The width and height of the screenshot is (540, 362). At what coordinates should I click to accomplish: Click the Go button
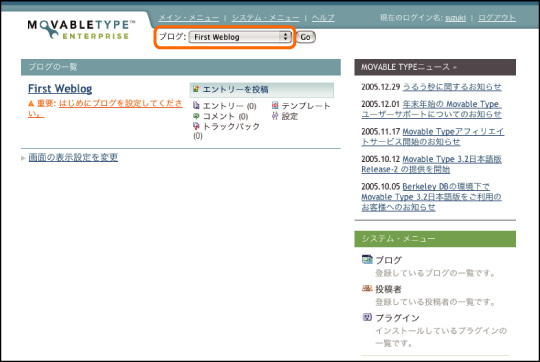(x=305, y=37)
